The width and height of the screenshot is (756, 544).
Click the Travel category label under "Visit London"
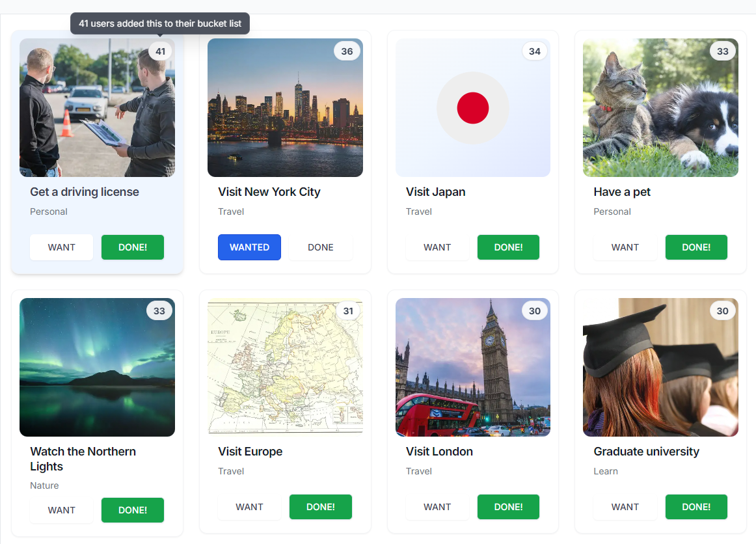[x=419, y=471]
